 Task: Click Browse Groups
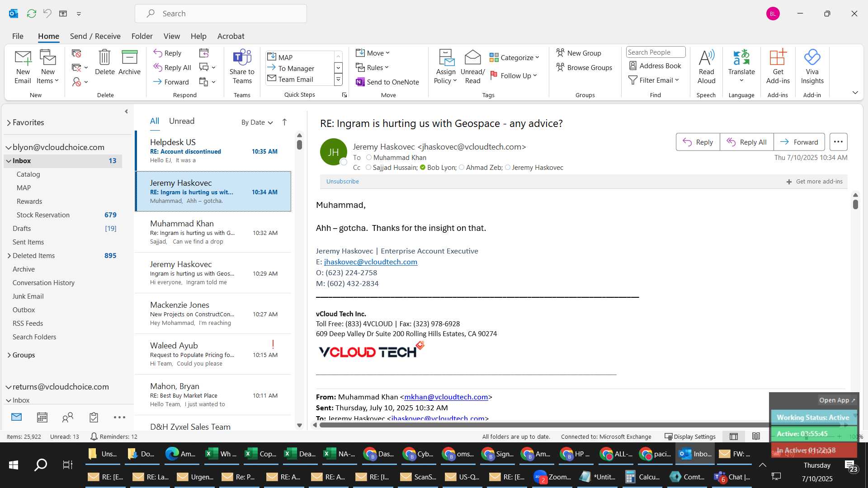tap(584, 67)
